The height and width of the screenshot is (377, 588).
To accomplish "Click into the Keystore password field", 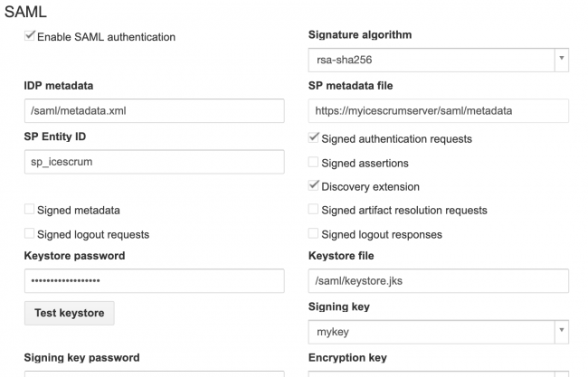I will pyautogui.click(x=154, y=281).
